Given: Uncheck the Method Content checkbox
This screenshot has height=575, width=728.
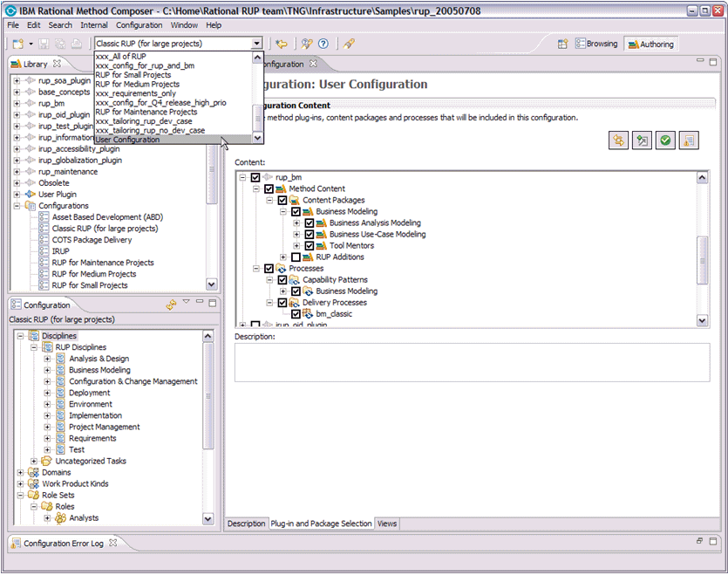Looking at the screenshot, I should (269, 188).
